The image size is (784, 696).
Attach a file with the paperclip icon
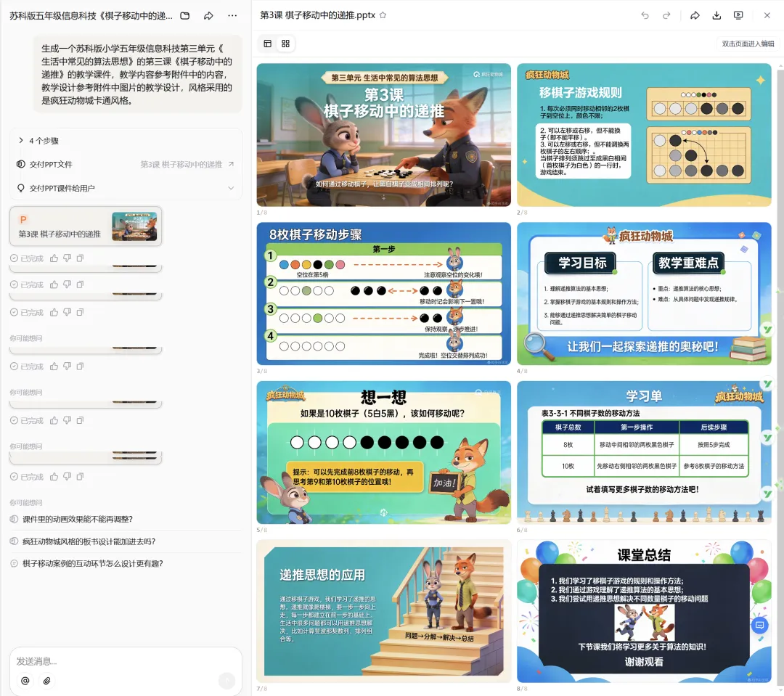tap(46, 681)
